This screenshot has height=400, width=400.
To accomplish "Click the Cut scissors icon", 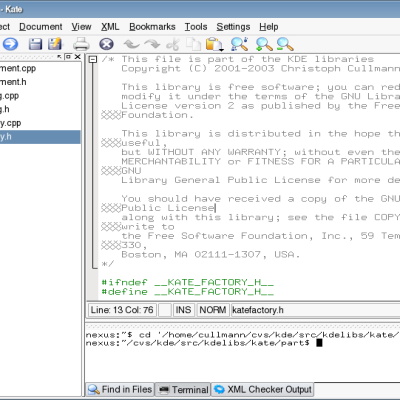I will pyautogui.click(x=173, y=44).
